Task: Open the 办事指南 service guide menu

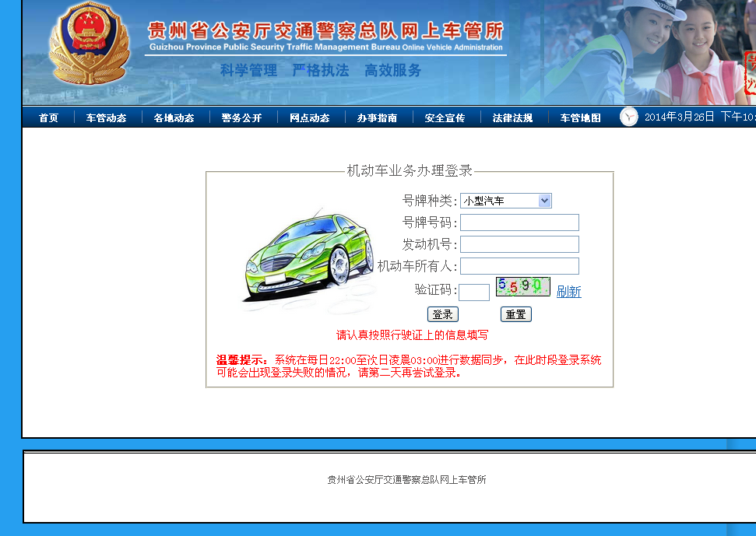Action: [x=377, y=118]
